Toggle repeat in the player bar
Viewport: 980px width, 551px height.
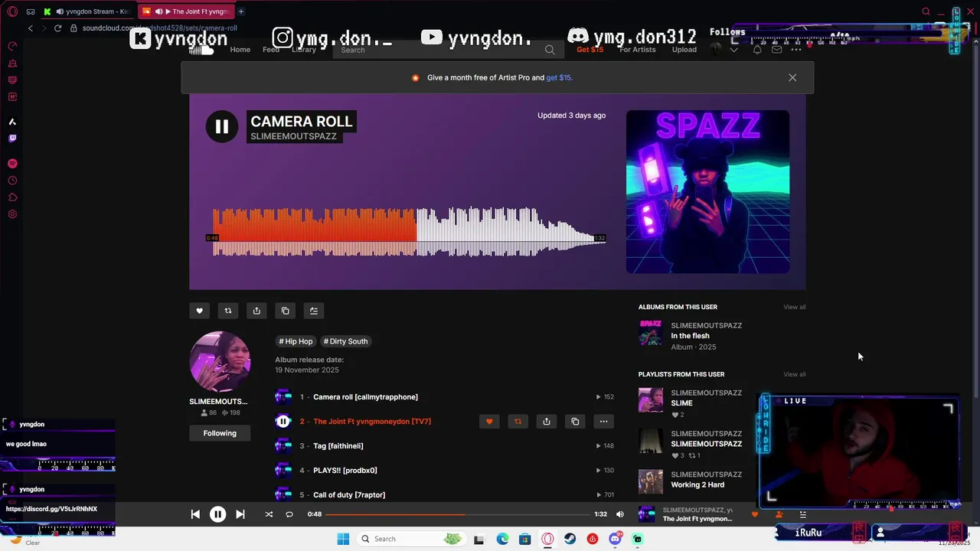(x=289, y=514)
